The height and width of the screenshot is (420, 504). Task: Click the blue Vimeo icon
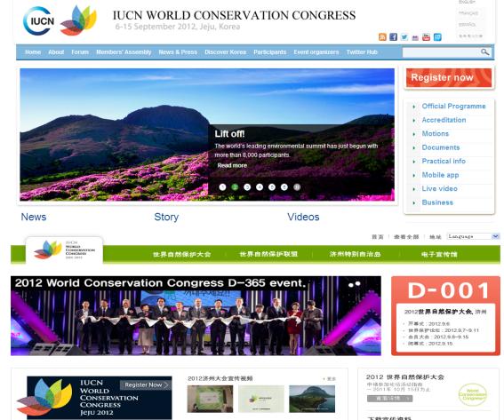click(437, 37)
